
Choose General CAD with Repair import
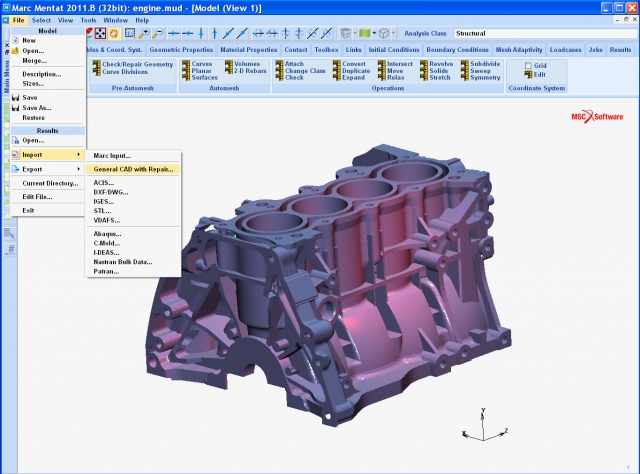(x=133, y=169)
